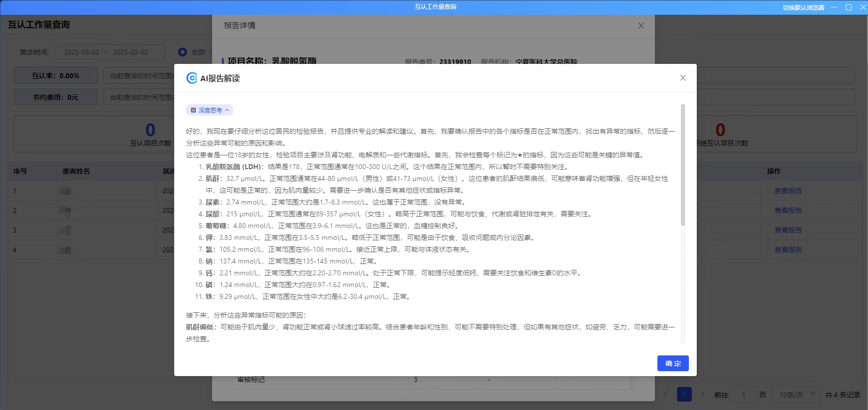Click the 互认项目次数 counter
868x410 pixels.
coord(151,135)
